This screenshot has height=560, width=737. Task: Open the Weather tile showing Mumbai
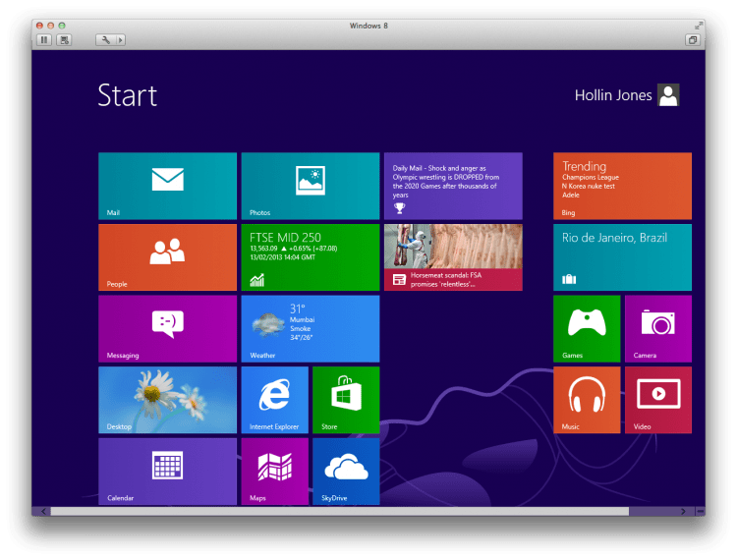click(311, 328)
